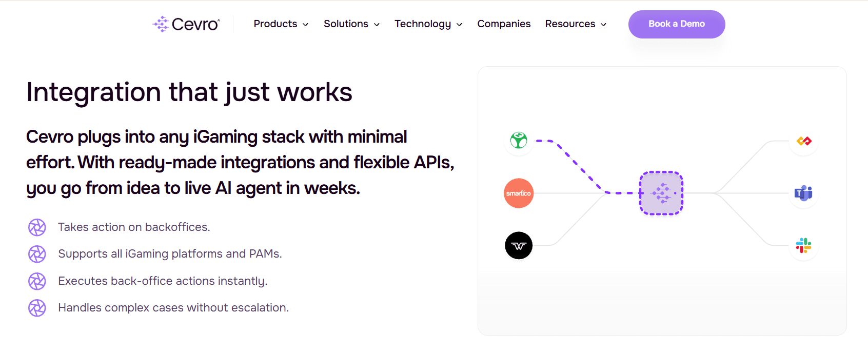The image size is (868, 352).
Task: Click the bullet icon beside Handles complex cases
Action: [37, 308]
